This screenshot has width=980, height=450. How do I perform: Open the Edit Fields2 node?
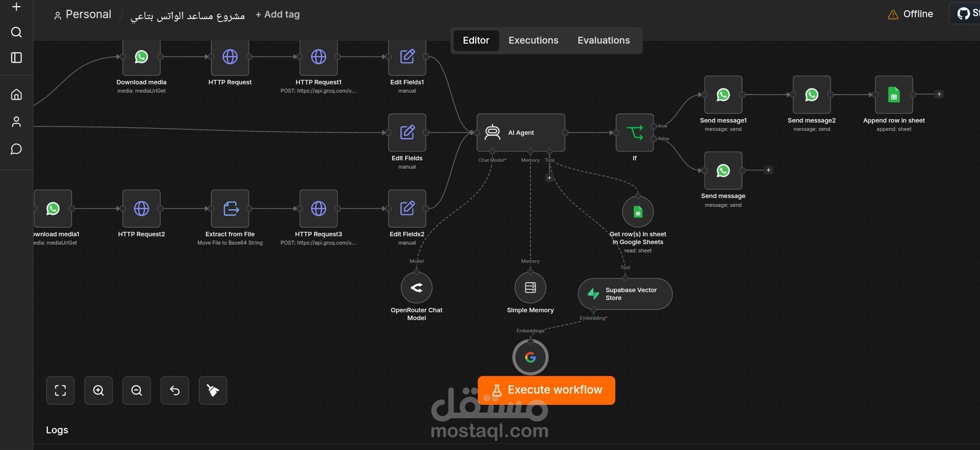click(x=407, y=208)
